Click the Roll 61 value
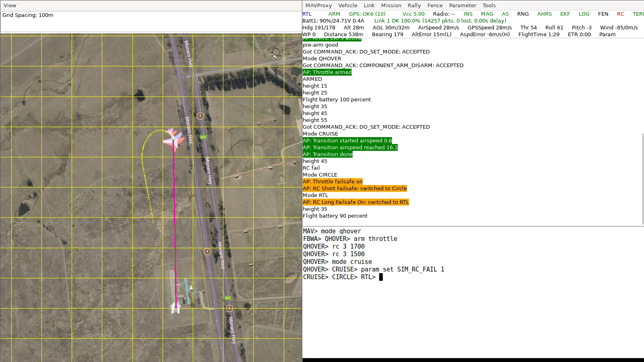The image size is (644, 362). pyautogui.click(x=554, y=27)
